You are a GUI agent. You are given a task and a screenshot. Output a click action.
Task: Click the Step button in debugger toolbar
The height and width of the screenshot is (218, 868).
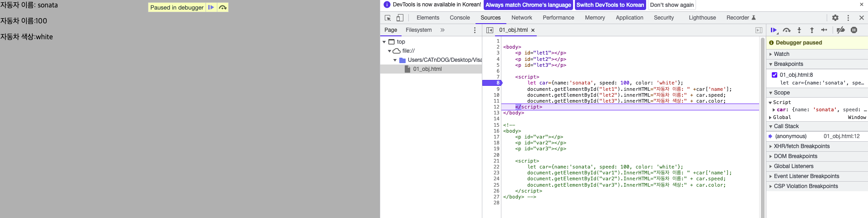point(824,30)
